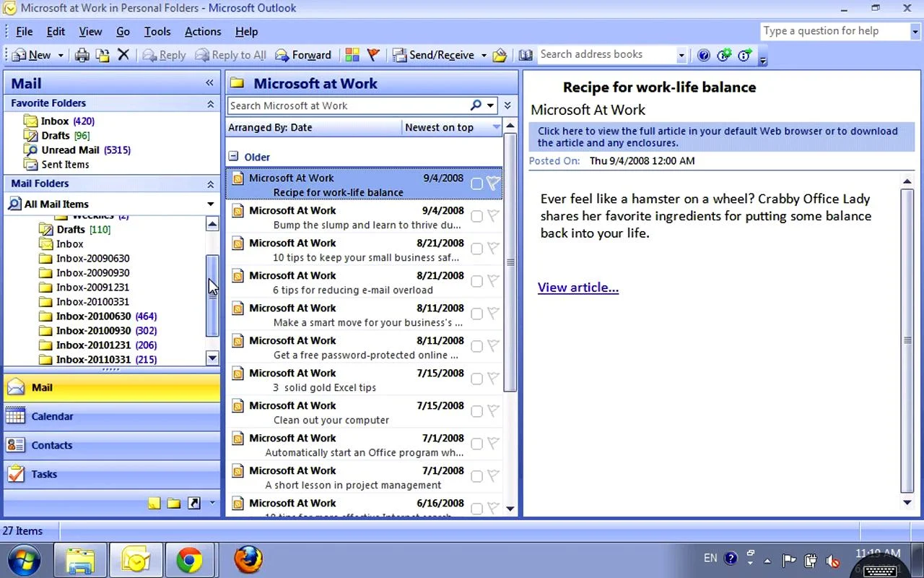Click flag icon for Bump the slump message

[x=493, y=216]
